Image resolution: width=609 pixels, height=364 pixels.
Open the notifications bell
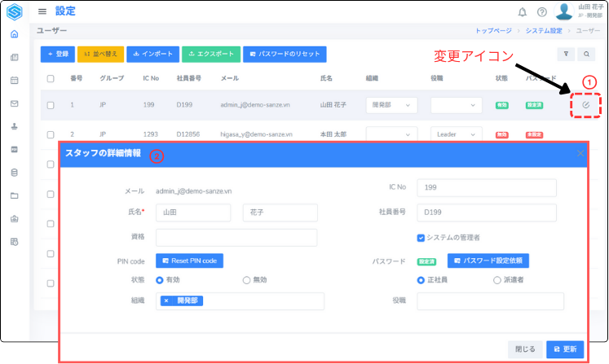[523, 12]
